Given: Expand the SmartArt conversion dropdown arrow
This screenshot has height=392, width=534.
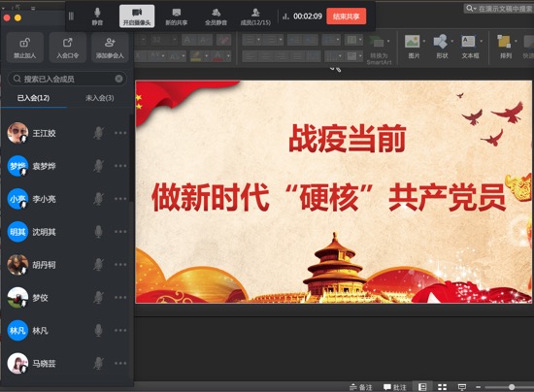Looking at the screenshot, I should [x=388, y=42].
